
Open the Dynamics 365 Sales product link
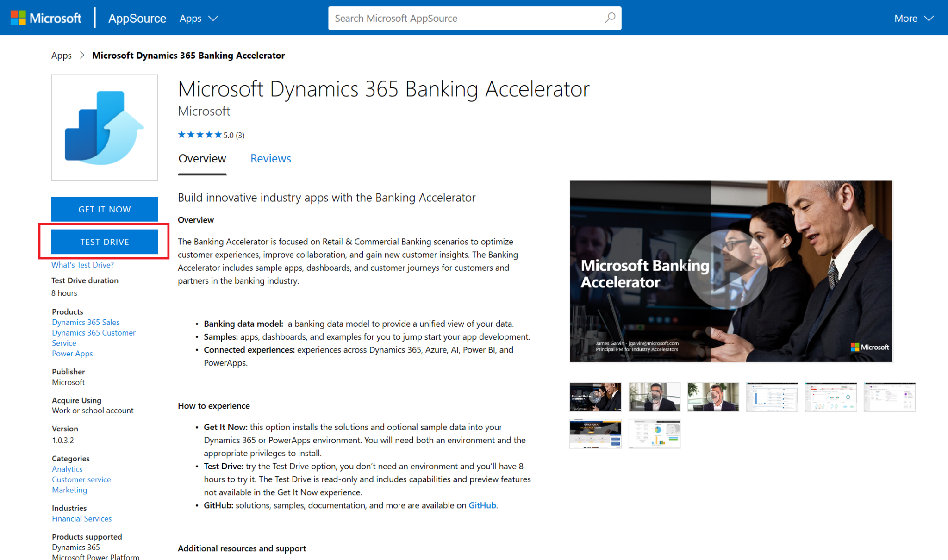[85, 322]
